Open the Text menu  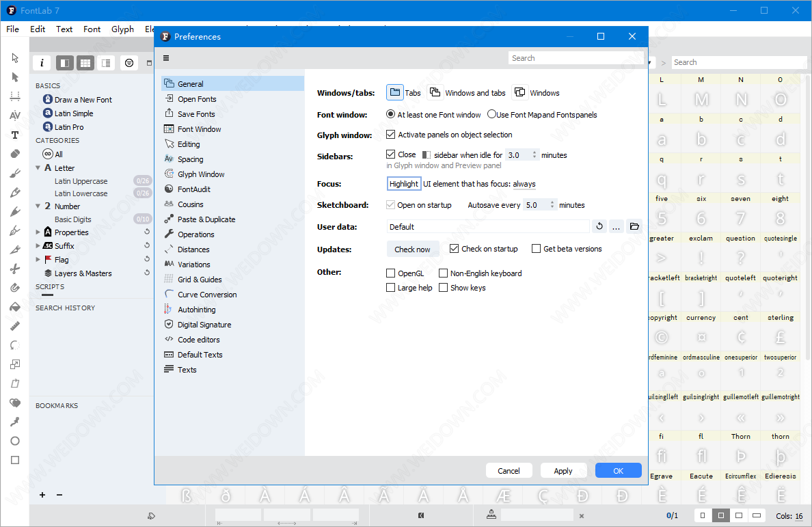64,29
